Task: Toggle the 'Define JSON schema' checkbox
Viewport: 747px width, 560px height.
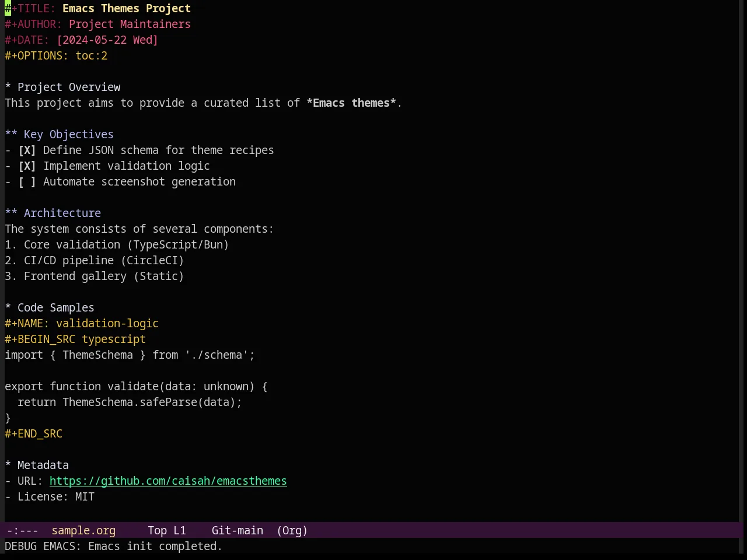Action: click(x=27, y=150)
